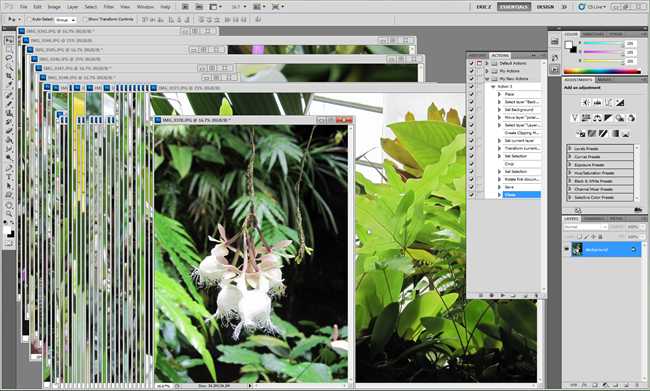
Task: Open the Auto-Select Group dropdown
Action: click(x=65, y=19)
